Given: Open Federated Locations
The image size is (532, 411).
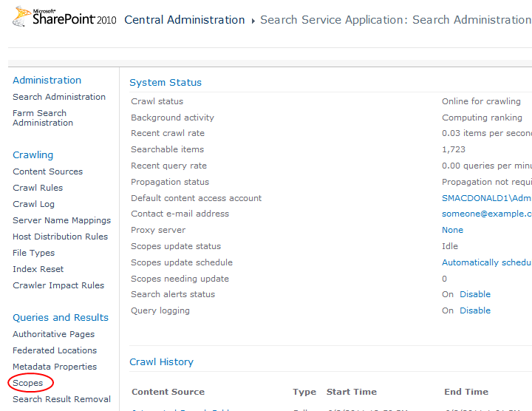Looking at the screenshot, I should coord(55,350).
